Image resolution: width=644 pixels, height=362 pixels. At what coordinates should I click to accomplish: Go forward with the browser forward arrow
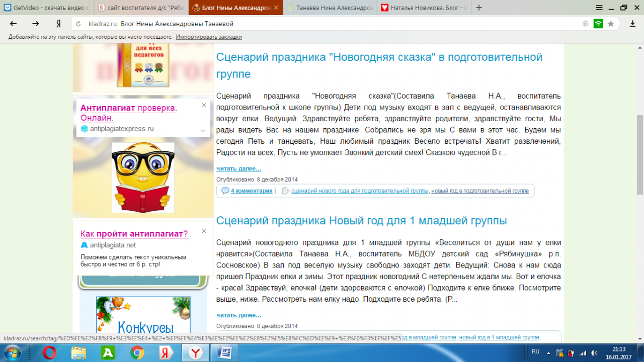click(36, 24)
